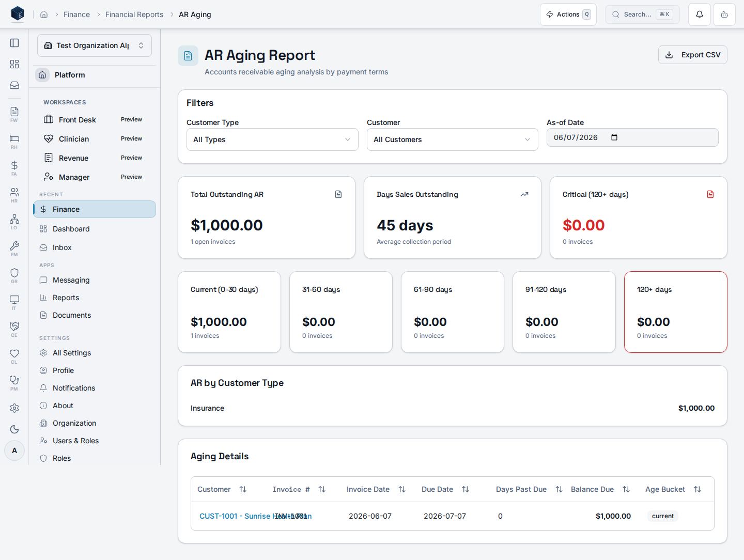Open the inbox tray rail icon
Image resolution: width=744 pixels, height=560 pixels.
pyautogui.click(x=14, y=85)
